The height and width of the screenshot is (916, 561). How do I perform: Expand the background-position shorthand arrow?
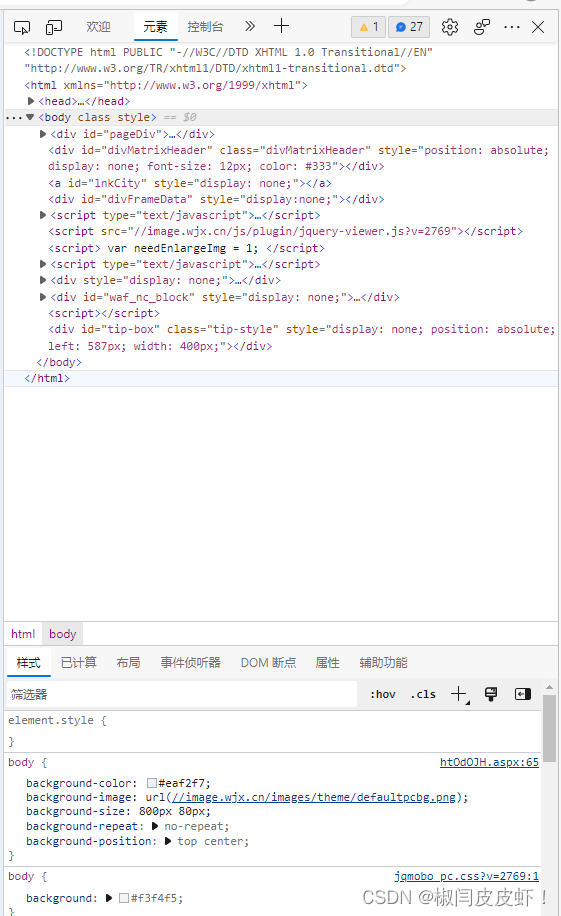pyautogui.click(x=168, y=841)
